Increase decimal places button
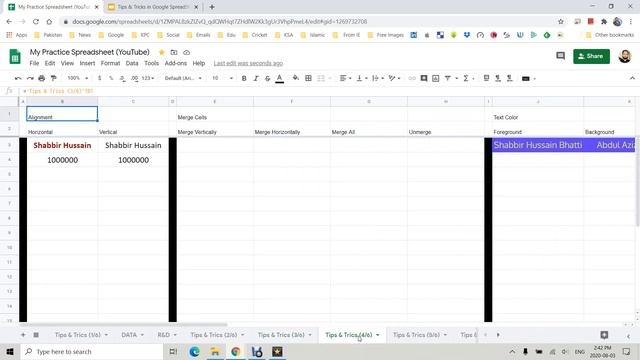The height and width of the screenshot is (360, 640). tap(134, 78)
